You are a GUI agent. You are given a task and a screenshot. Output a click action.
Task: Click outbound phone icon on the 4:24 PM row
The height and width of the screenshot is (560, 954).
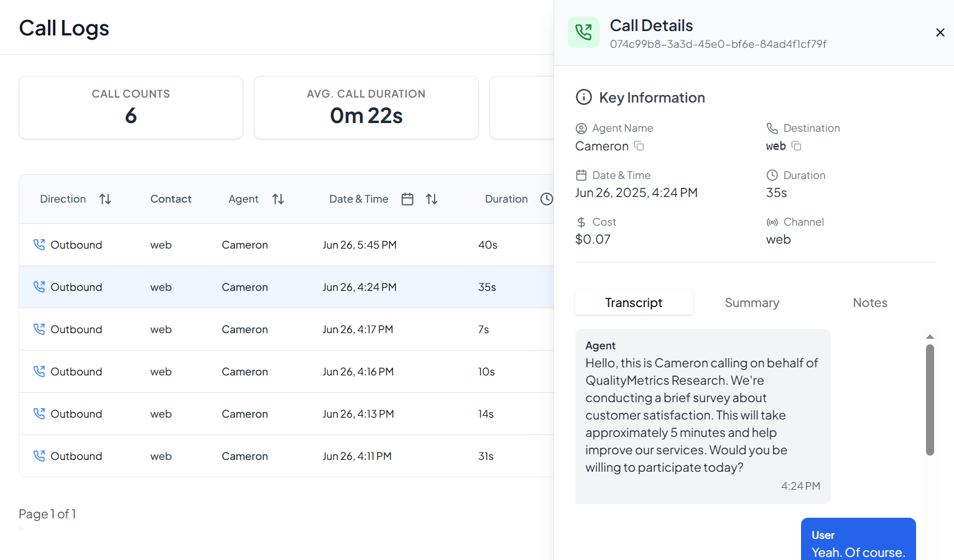point(39,287)
